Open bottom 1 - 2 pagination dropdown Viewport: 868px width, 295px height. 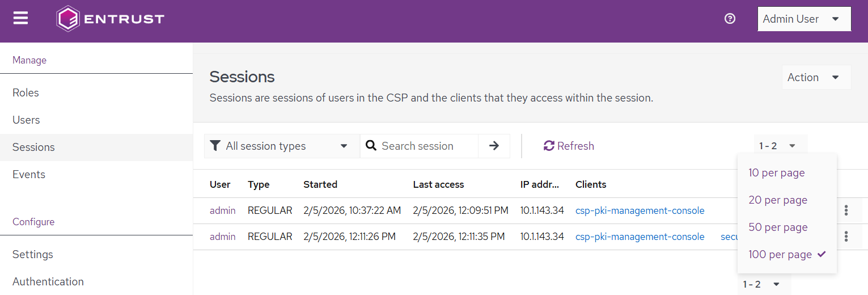coord(761,284)
